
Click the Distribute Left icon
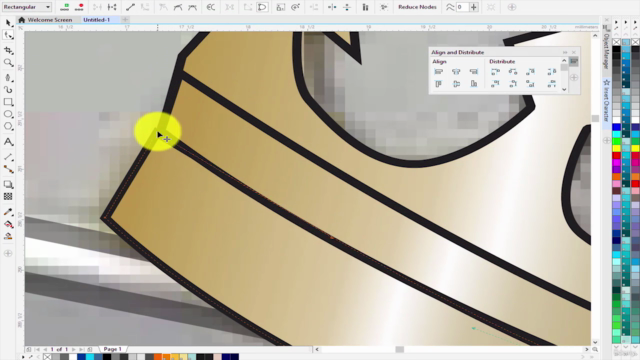click(x=496, y=72)
